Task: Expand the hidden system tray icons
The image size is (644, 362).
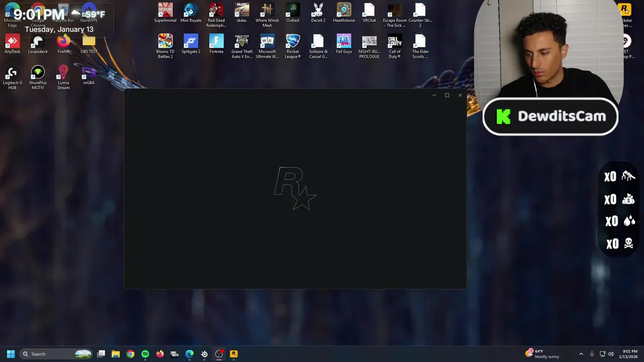Action: 581,354
